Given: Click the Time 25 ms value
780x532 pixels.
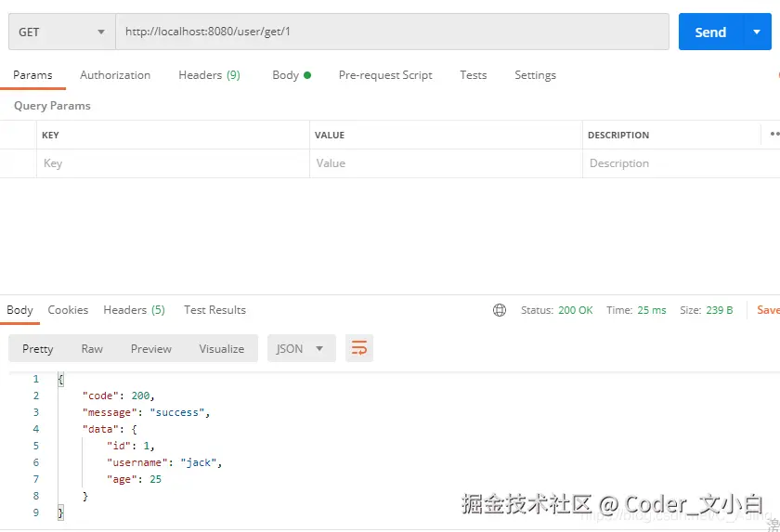Looking at the screenshot, I should coord(652,310).
